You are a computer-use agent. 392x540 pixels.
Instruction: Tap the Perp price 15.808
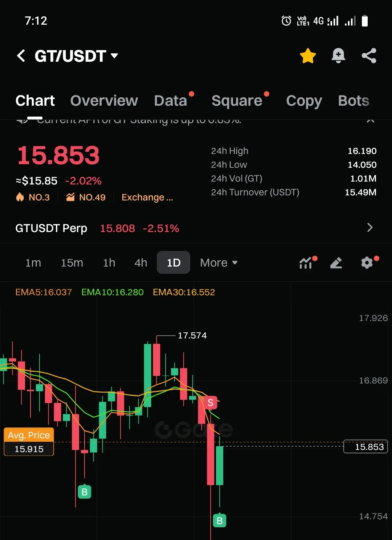[117, 228]
